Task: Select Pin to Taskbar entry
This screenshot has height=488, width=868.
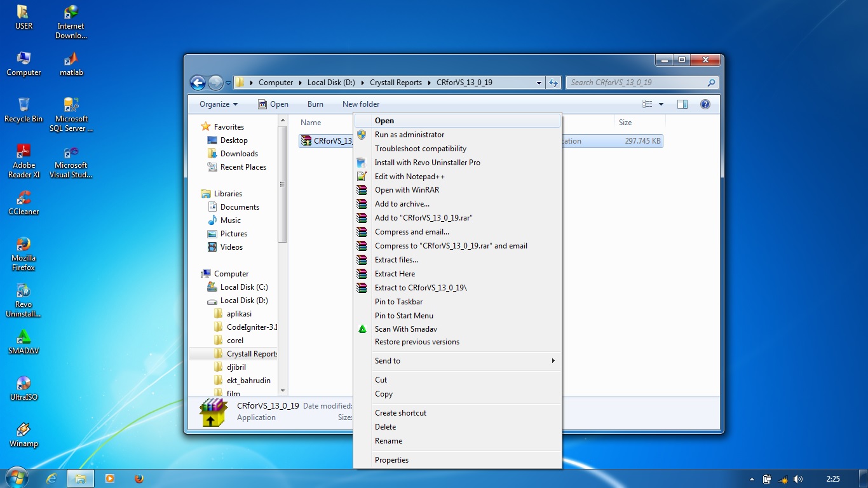Action: (458, 302)
